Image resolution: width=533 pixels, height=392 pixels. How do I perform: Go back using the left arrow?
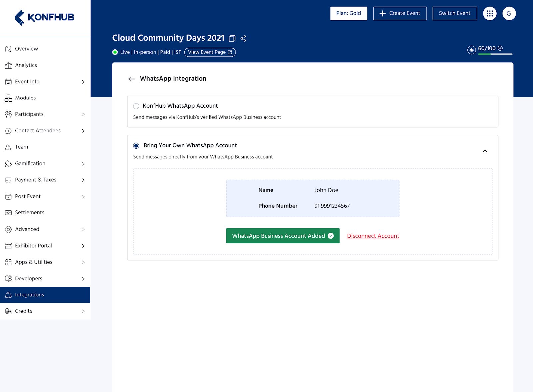132,79
